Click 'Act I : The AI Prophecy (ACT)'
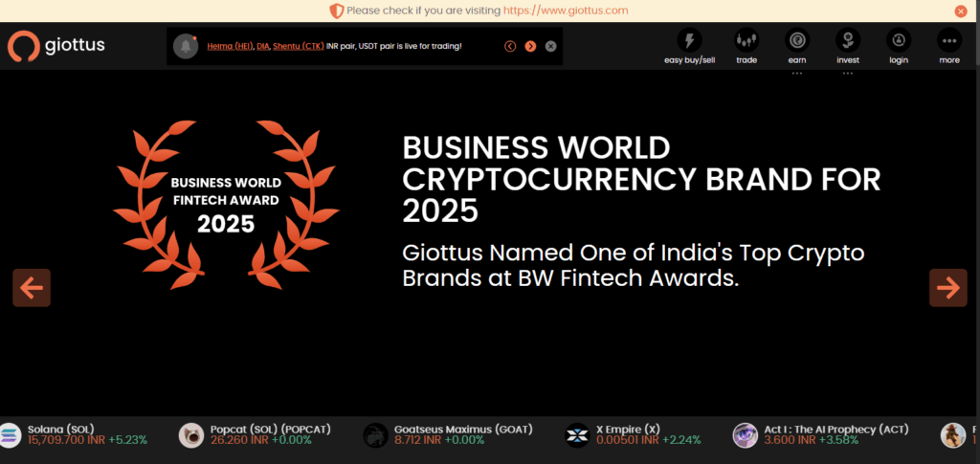Image resolution: width=980 pixels, height=464 pixels. pos(836,430)
